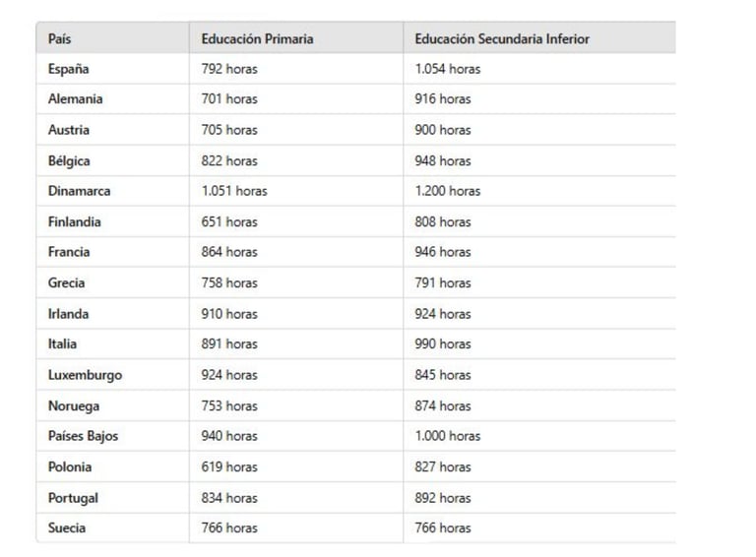756x557 pixels.
Task: Select the Alemania row name cell
Action: 75,99
